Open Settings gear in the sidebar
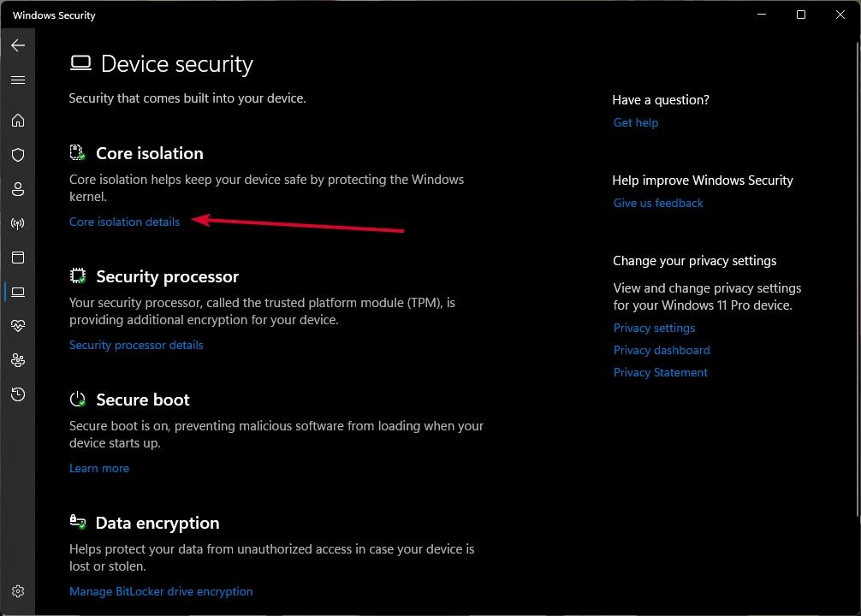Screen dimensions: 861x616 pos(18,591)
